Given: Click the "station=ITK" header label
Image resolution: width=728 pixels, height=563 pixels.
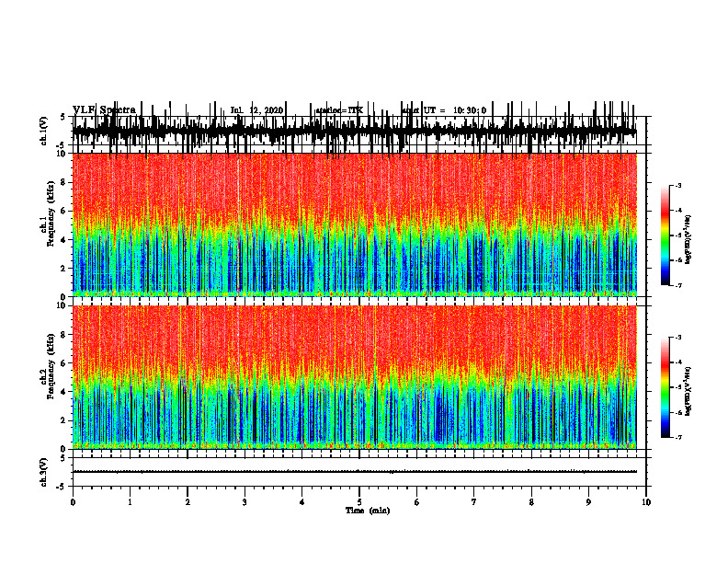Looking at the screenshot, I should click(x=339, y=110).
